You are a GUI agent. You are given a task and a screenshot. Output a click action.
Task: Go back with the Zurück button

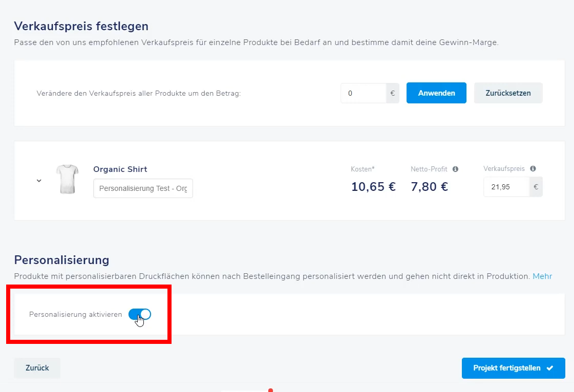coord(37,368)
